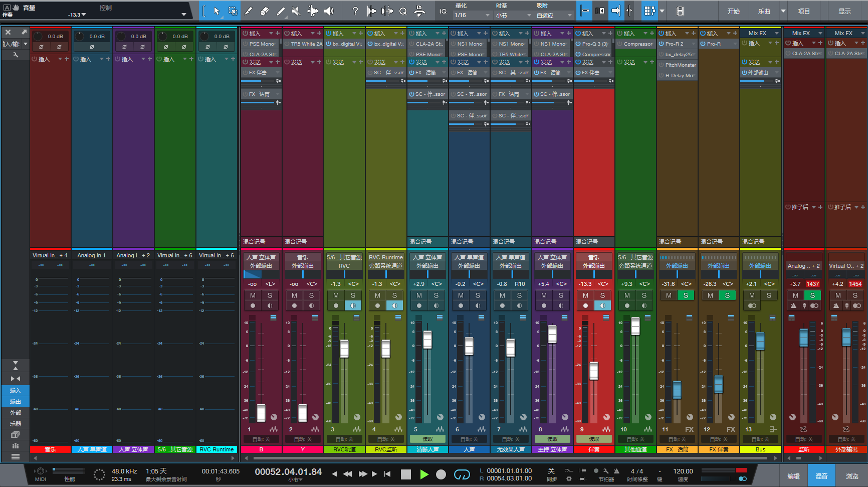Open the video player filmstrip icon

click(680, 11)
